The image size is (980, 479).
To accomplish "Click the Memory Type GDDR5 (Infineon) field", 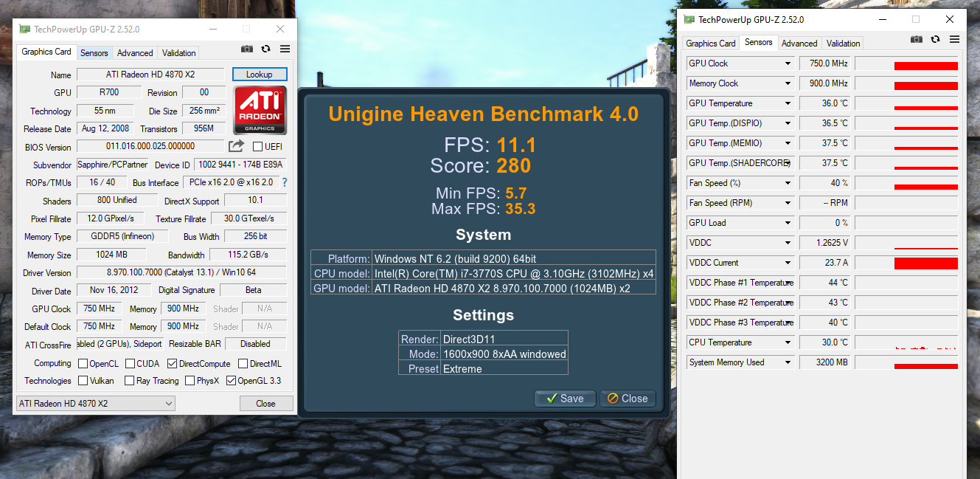I will click(x=122, y=237).
